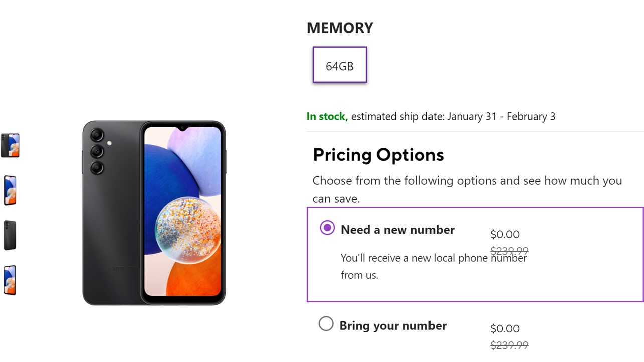Click the "Bring your number" label text
The image size is (644, 362).
pyautogui.click(x=393, y=326)
